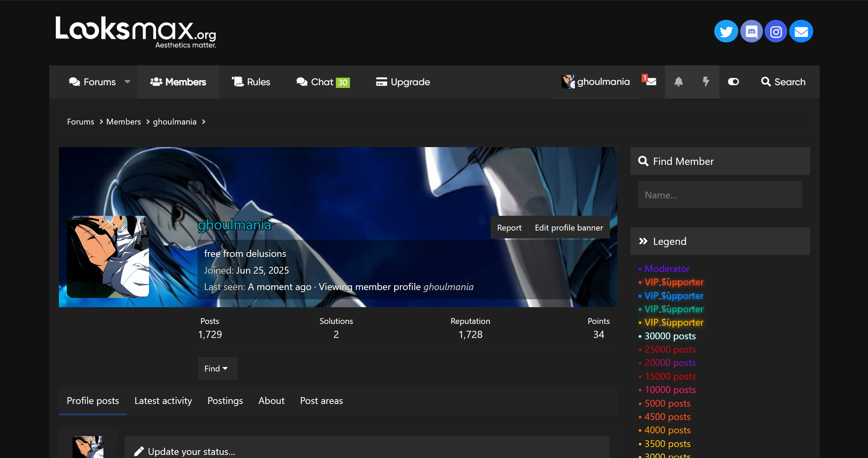Open the Find dropdown
The height and width of the screenshot is (458, 868).
click(x=217, y=368)
